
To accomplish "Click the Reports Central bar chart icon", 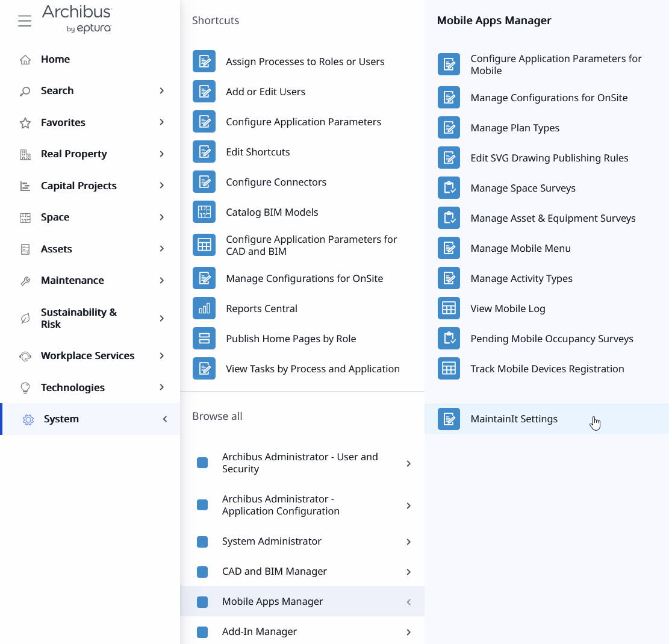I will pyautogui.click(x=204, y=308).
